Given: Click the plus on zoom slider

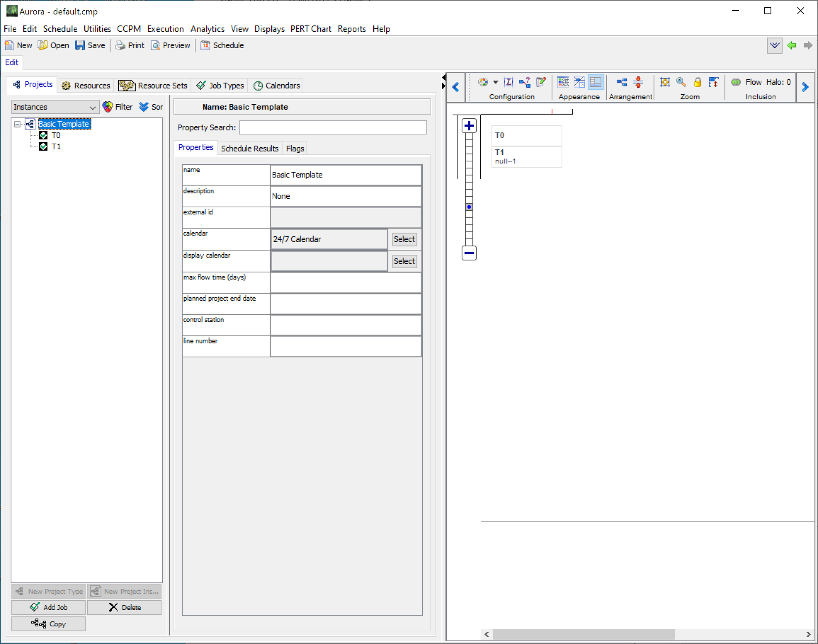Looking at the screenshot, I should click(469, 126).
